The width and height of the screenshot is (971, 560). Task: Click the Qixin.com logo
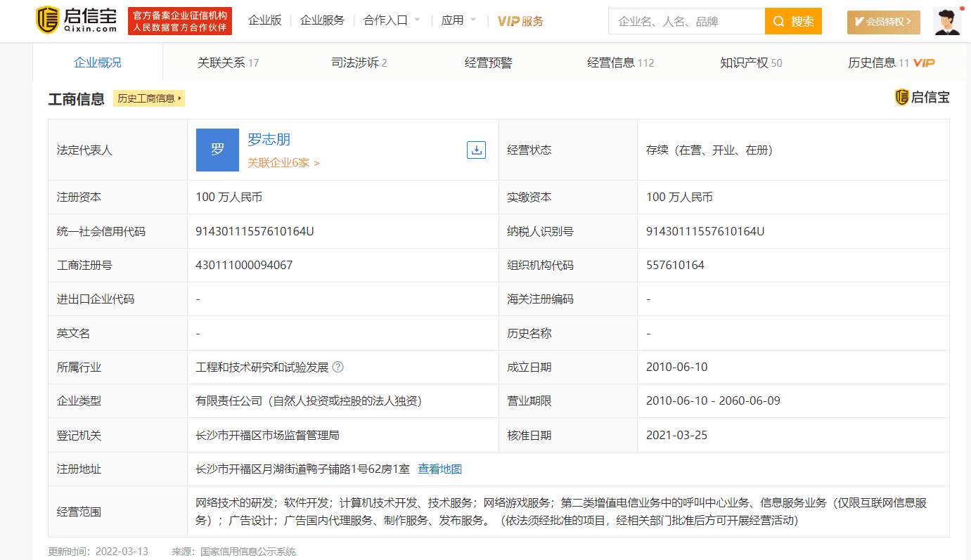pos(76,21)
